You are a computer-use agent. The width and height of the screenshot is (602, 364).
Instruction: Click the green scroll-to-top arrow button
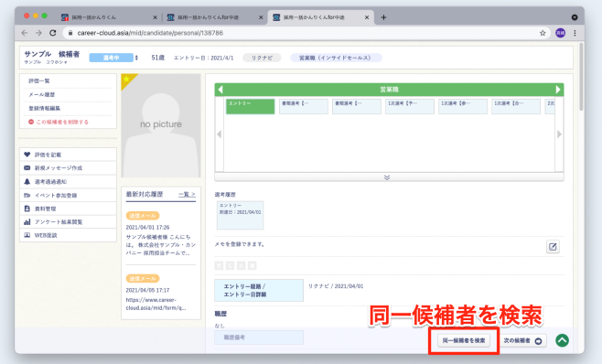562,340
